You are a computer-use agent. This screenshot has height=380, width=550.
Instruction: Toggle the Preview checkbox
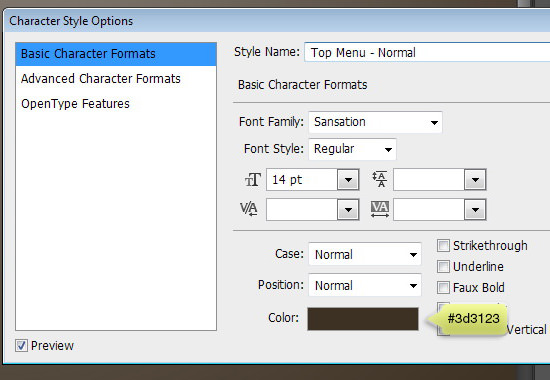pos(21,346)
